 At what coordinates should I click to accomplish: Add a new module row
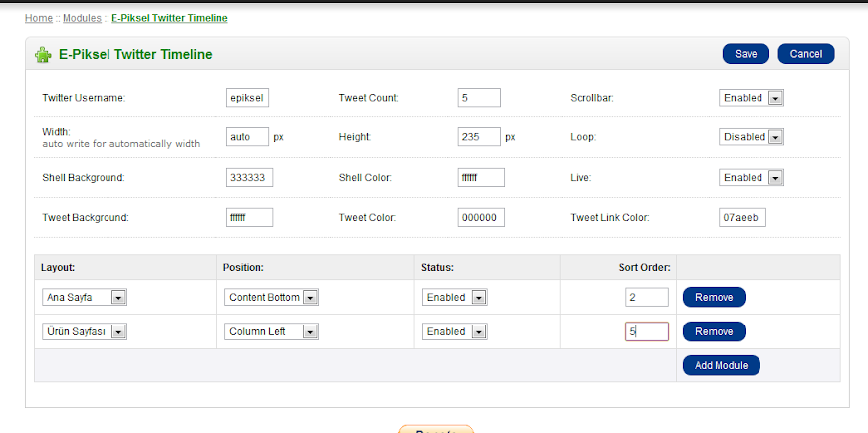(722, 365)
